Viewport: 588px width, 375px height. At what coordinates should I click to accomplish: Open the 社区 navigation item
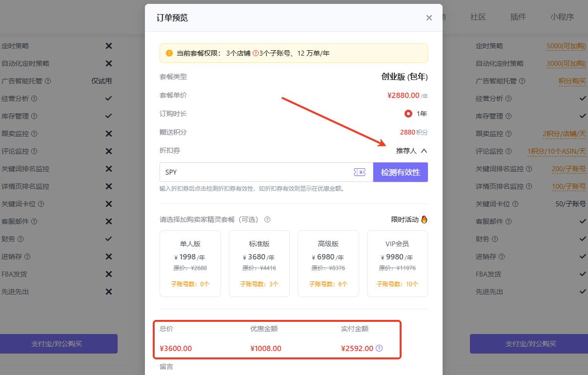pyautogui.click(x=478, y=17)
